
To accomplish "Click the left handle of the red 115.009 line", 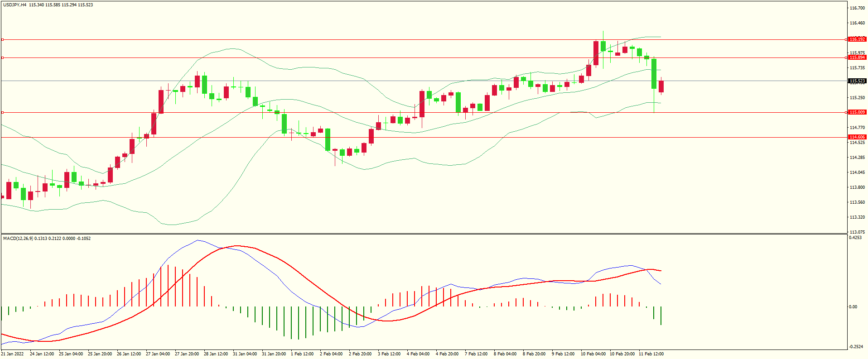I will click(x=2, y=112).
